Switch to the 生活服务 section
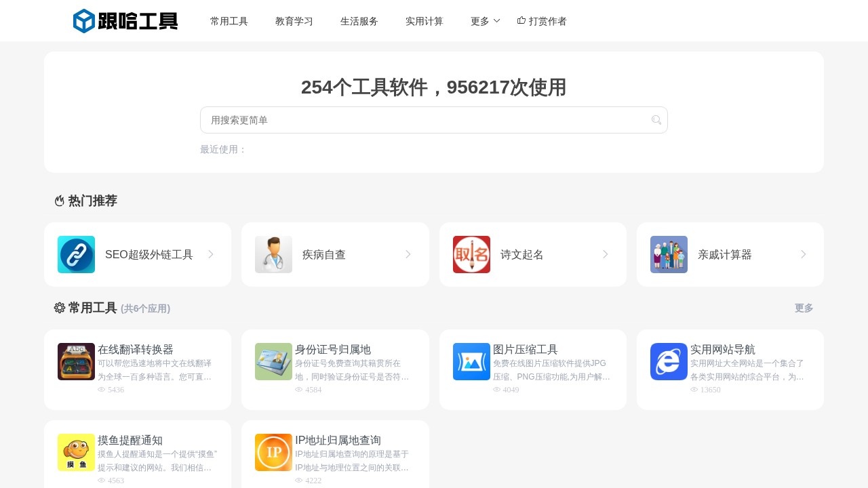 click(359, 21)
